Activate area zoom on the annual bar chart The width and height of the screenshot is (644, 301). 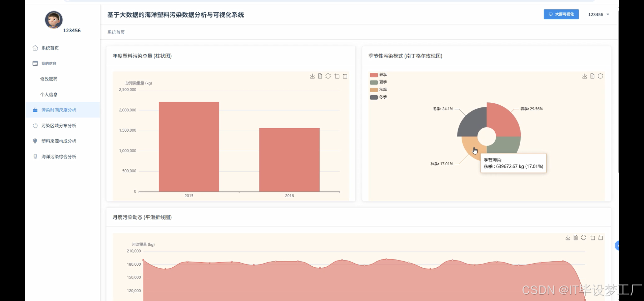point(337,76)
